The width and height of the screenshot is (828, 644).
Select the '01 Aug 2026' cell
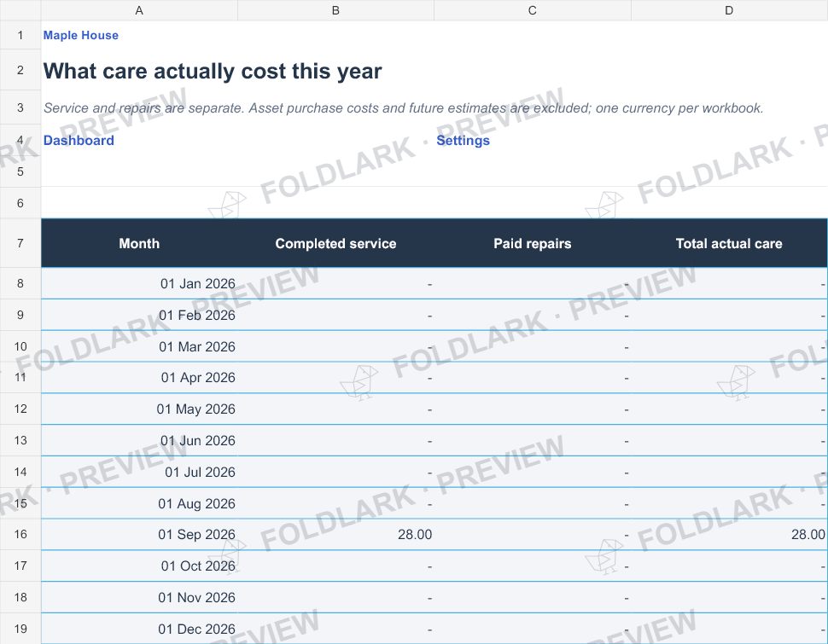(x=139, y=503)
